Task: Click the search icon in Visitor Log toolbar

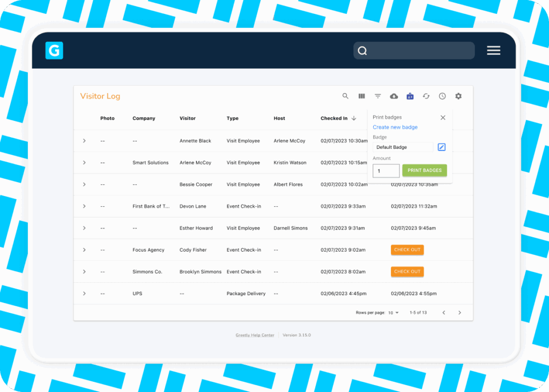Action: 345,96
